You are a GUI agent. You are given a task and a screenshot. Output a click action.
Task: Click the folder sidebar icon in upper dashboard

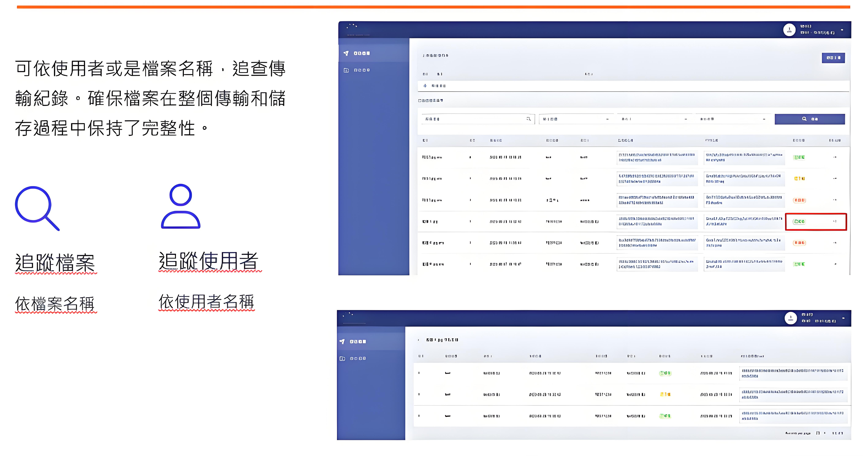pyautogui.click(x=346, y=70)
